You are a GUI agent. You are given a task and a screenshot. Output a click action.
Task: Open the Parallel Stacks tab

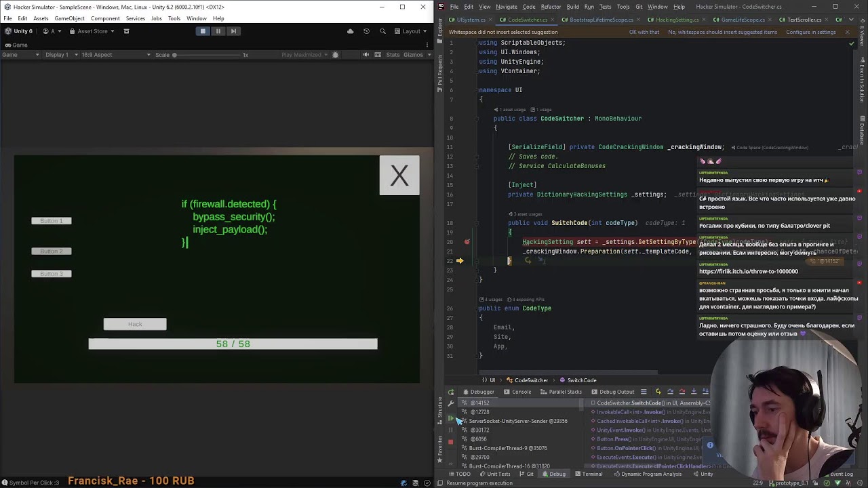[561, 392]
